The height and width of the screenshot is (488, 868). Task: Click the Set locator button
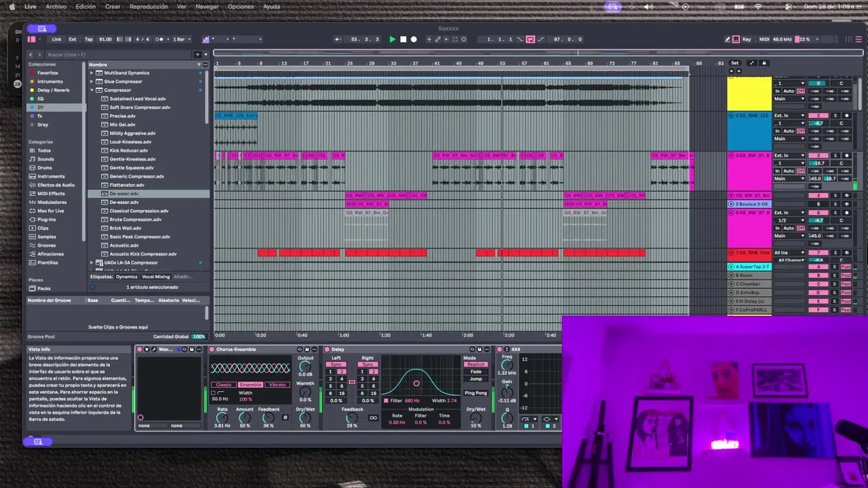(x=734, y=63)
